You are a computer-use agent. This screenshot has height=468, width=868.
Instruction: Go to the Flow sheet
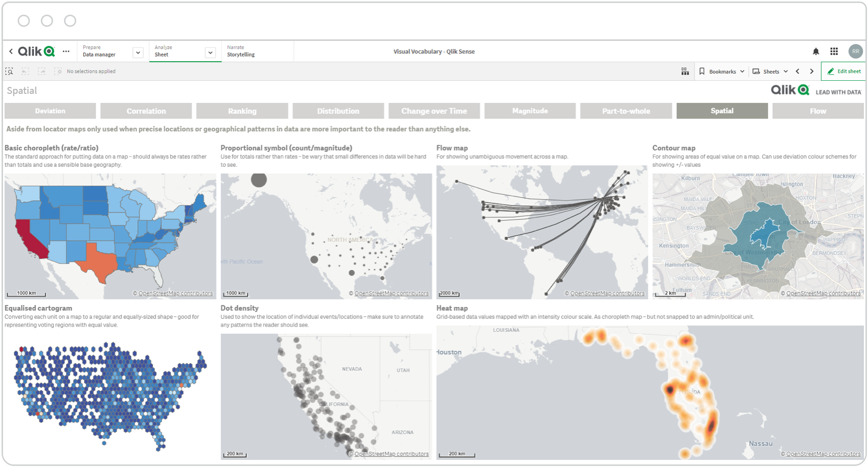[818, 111]
